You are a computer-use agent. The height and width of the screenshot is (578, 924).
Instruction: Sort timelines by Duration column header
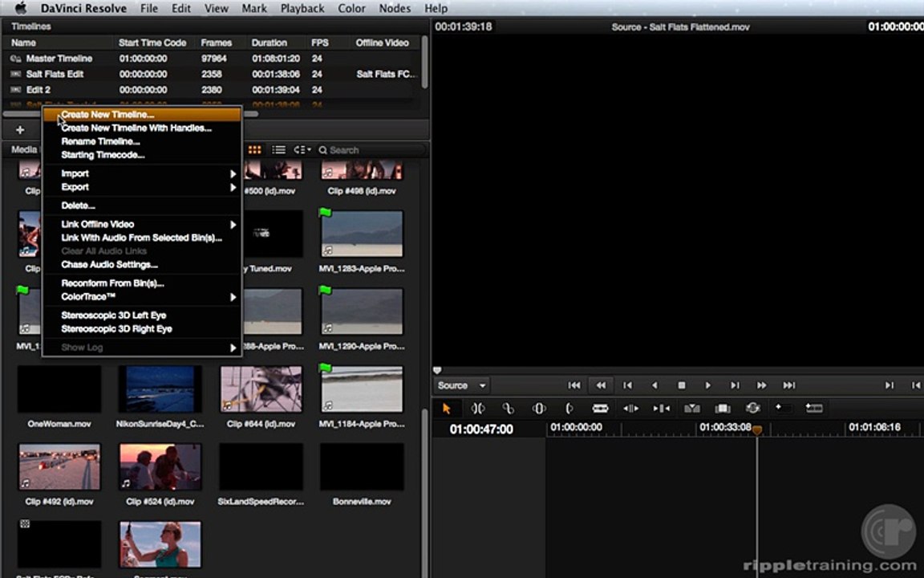tap(269, 43)
